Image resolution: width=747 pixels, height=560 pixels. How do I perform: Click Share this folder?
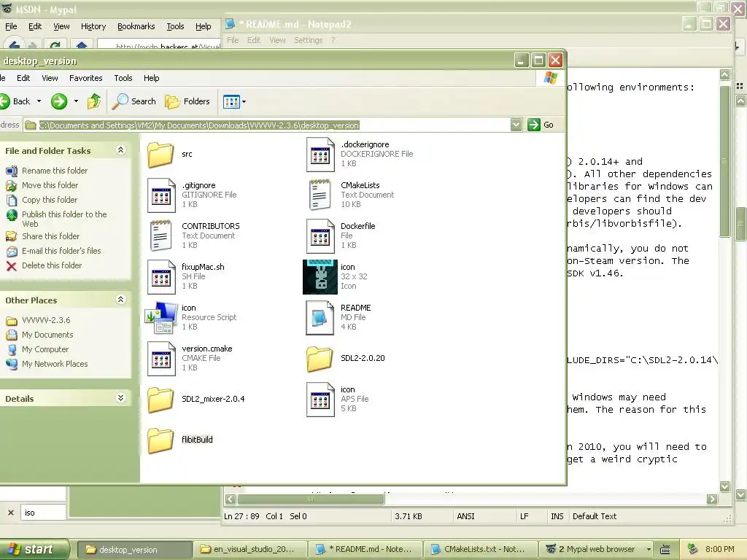tap(50, 236)
